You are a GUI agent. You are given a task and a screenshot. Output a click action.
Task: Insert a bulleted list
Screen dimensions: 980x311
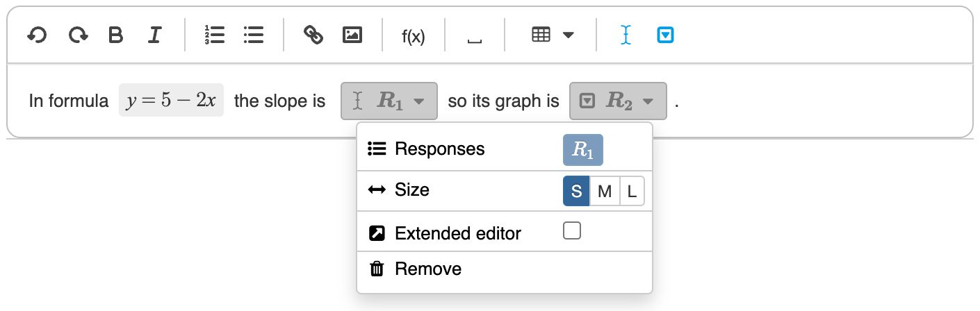coord(254,35)
